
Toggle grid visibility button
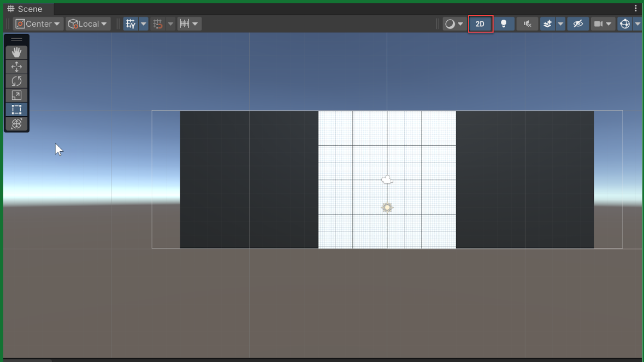pos(131,24)
